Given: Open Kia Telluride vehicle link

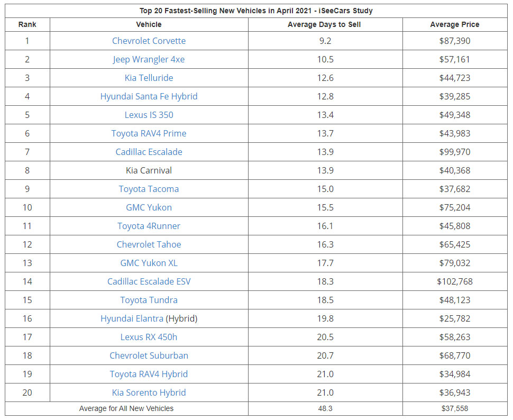Looking at the screenshot, I should click(x=149, y=78).
